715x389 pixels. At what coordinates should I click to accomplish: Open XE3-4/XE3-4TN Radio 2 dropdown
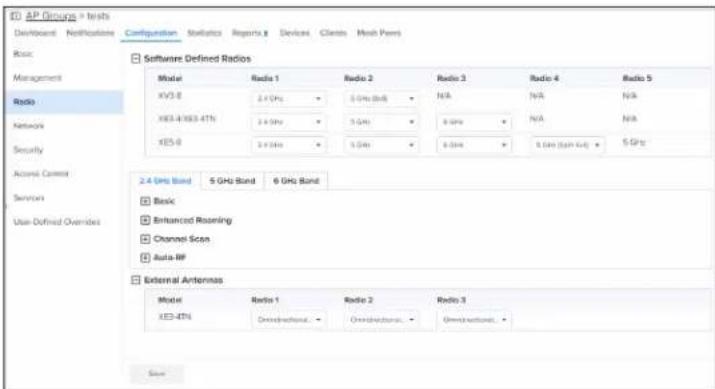[x=381, y=122]
